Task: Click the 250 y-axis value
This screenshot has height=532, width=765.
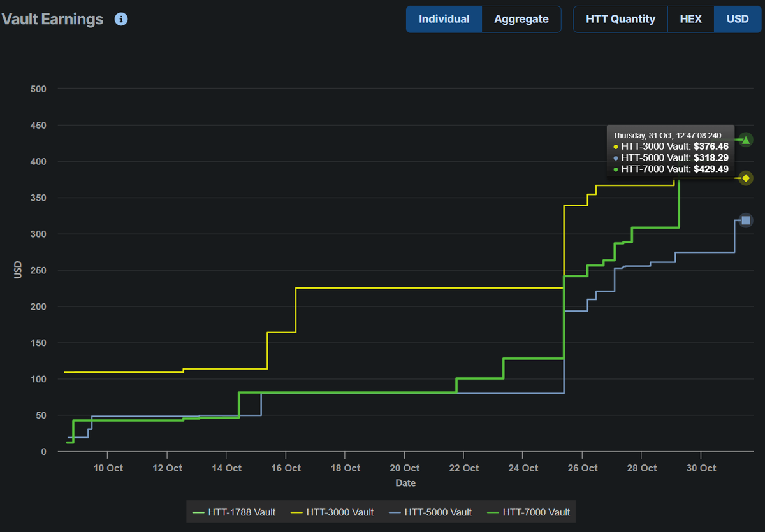Action: (39, 270)
